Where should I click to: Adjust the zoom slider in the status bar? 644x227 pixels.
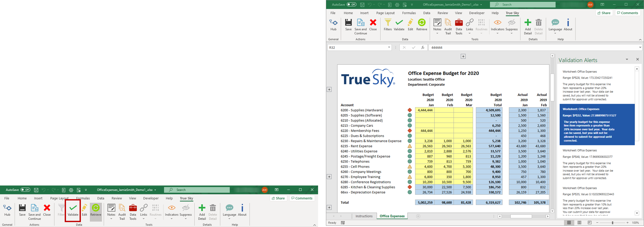pos(612,223)
